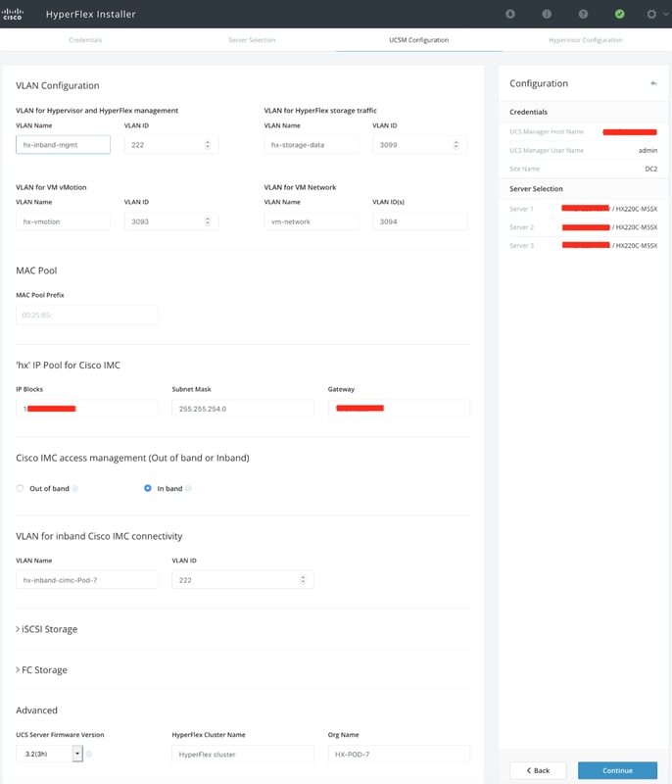Click info icon next to Out of band
This screenshot has height=784, width=672.
point(75,488)
